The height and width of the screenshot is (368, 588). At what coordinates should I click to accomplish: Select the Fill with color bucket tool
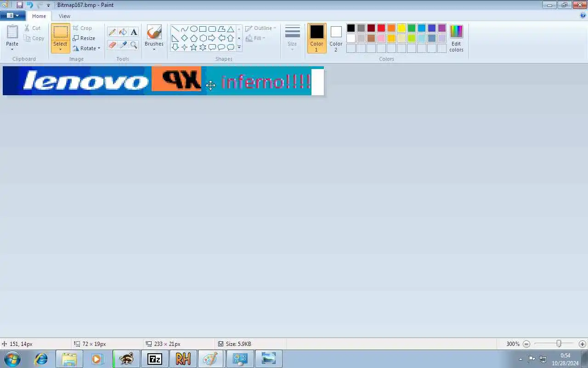[x=123, y=32]
